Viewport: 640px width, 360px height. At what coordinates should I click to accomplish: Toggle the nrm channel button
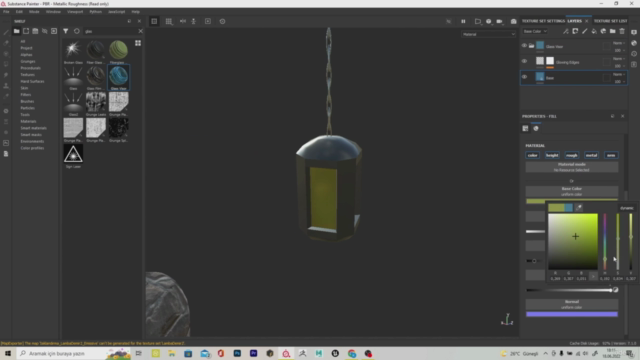tap(611, 155)
